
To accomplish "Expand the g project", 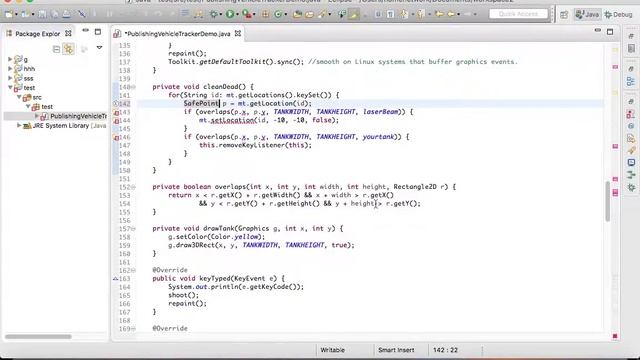I will (x=10, y=59).
